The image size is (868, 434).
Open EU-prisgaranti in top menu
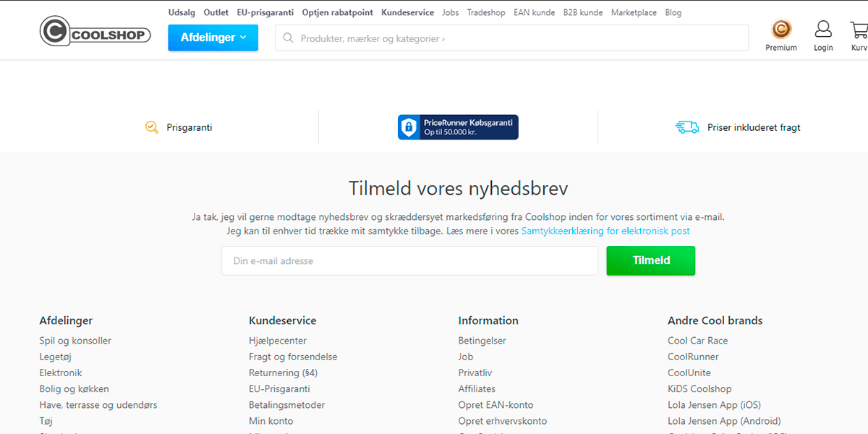(x=265, y=12)
